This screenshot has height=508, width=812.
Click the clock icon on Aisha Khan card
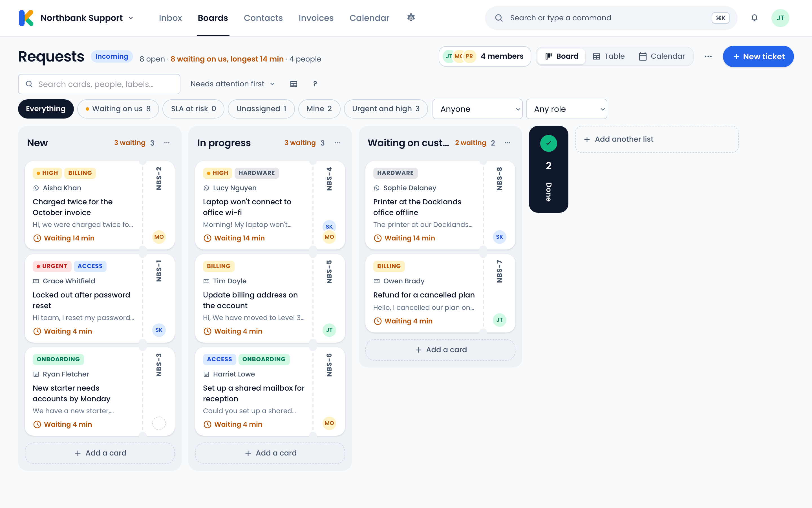coord(37,238)
